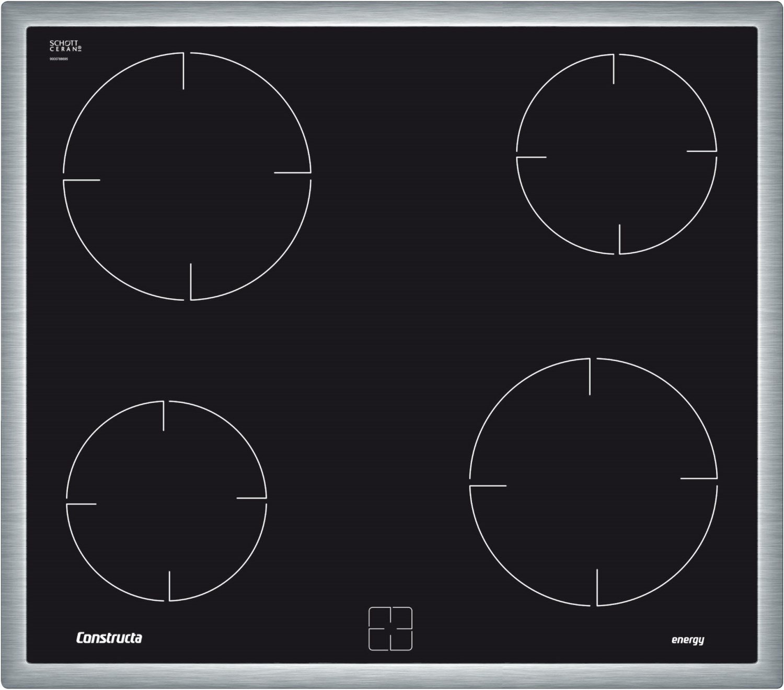The height and width of the screenshot is (690, 784).
Task: Select bottom-left quadrant of zone indicator
Action: (379, 640)
